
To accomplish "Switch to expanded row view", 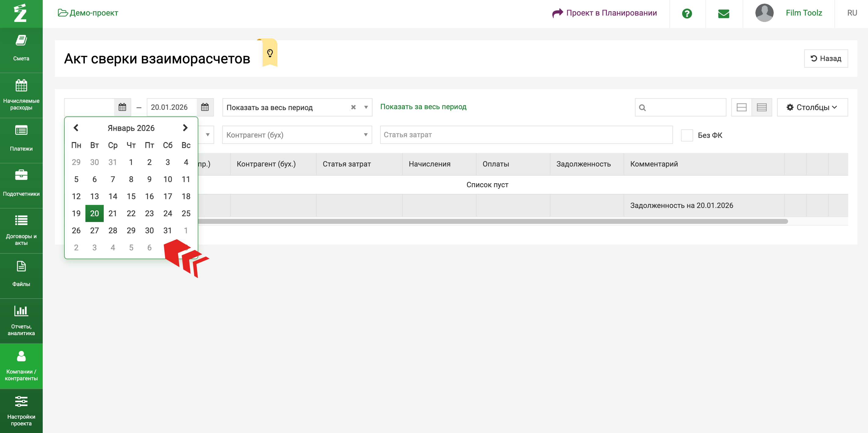I will pyautogui.click(x=741, y=107).
